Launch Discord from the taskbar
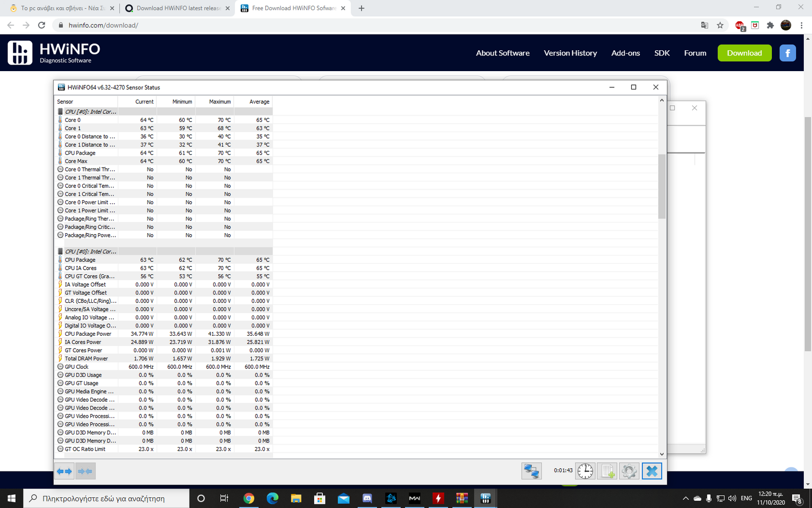 tap(367, 498)
